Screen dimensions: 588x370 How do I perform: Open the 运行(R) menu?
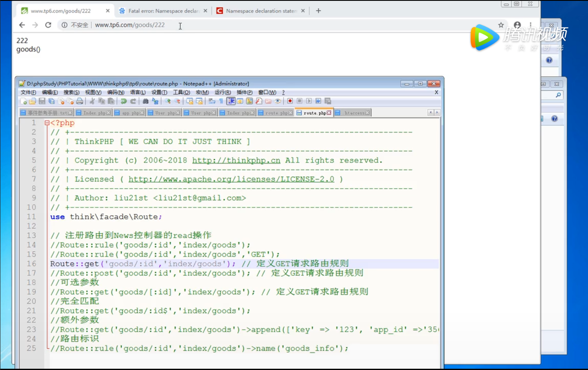pos(223,92)
